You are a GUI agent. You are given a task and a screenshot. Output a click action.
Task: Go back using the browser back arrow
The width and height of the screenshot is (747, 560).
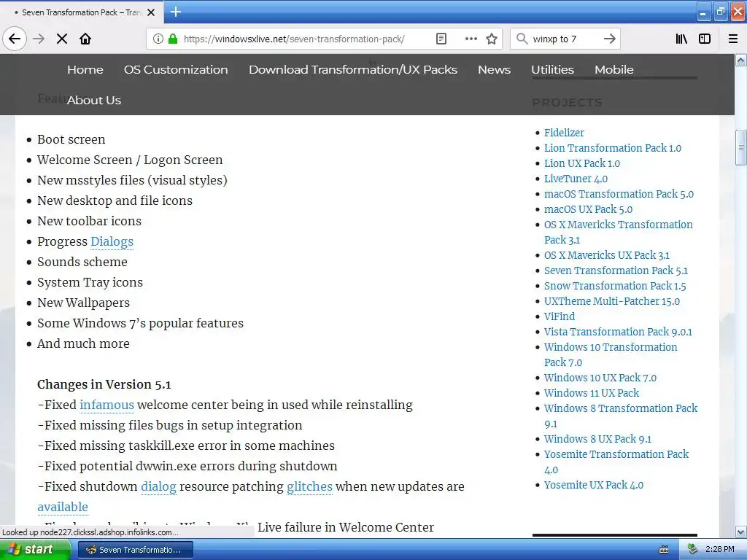[x=15, y=39]
